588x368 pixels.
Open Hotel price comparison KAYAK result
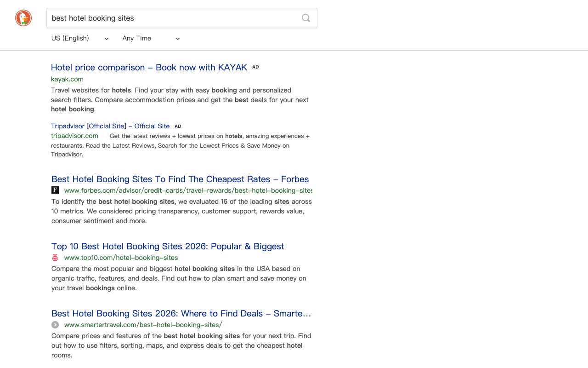point(149,67)
